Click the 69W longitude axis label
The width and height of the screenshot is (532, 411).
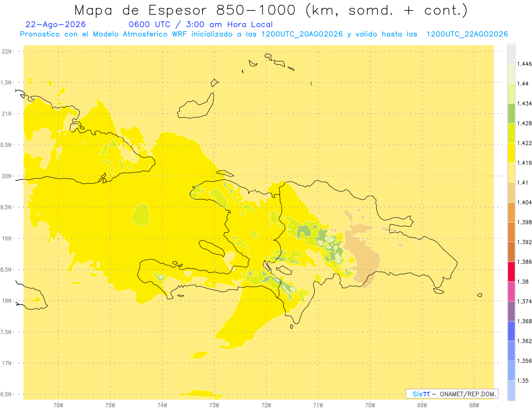click(422, 405)
